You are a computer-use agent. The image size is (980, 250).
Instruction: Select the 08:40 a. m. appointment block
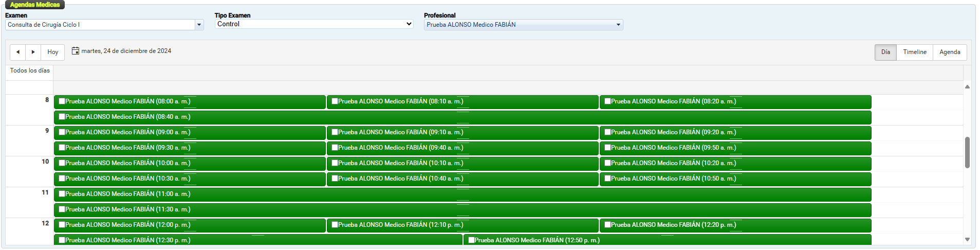click(x=463, y=117)
